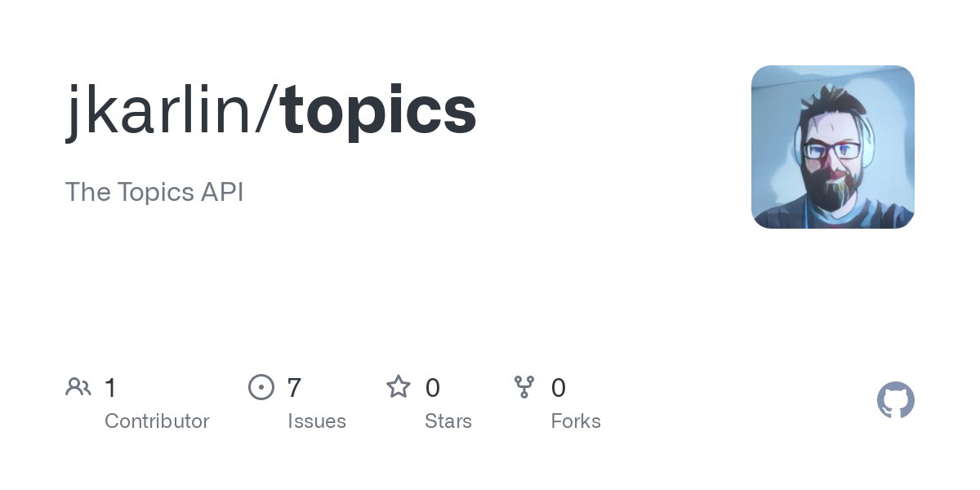
Task: Click the issues count number 7
Action: coord(294,388)
